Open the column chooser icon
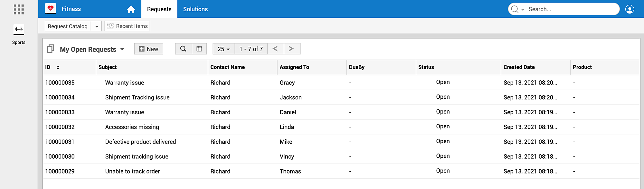This screenshot has width=644, height=189. (199, 49)
